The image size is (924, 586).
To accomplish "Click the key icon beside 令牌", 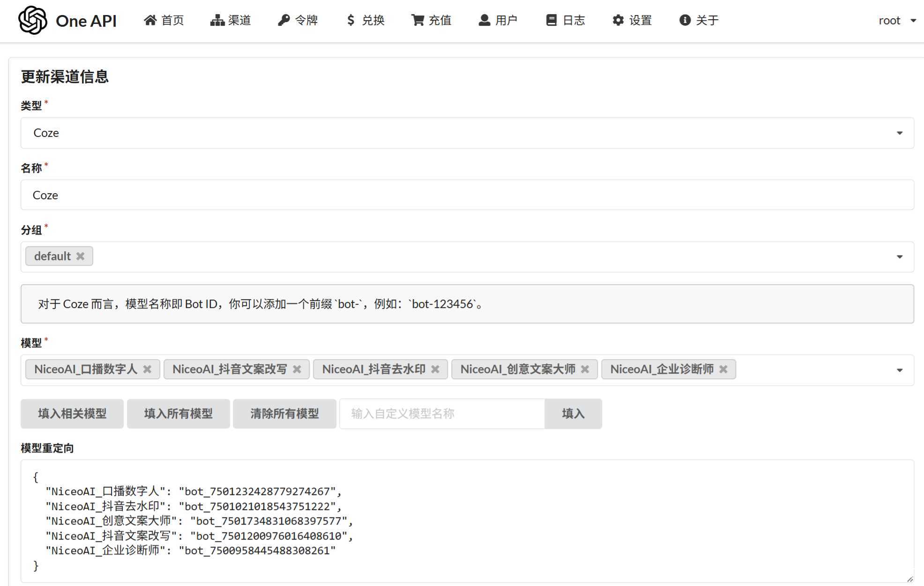I will coord(284,20).
